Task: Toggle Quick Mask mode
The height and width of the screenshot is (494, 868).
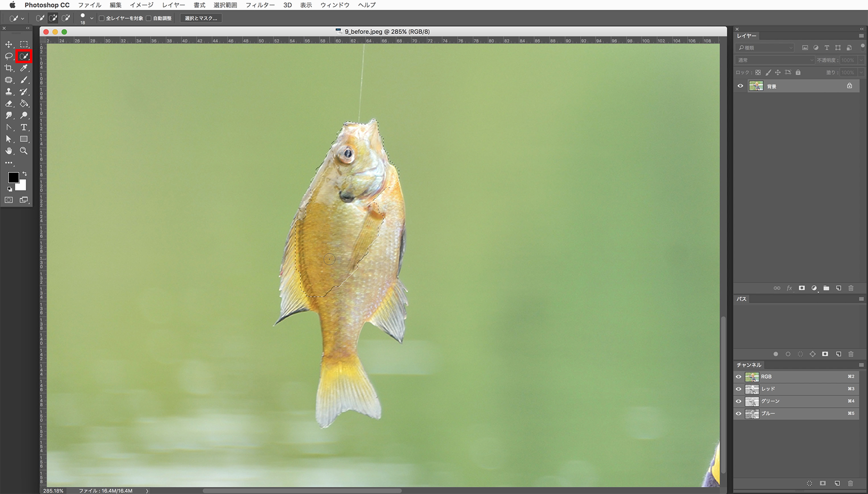Action: [9, 200]
